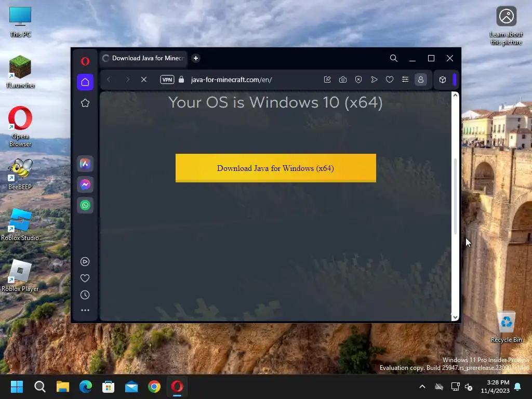This screenshot has width=532, height=399.
Task: Click the java-for-minecraft.com address field
Action: [x=231, y=79]
